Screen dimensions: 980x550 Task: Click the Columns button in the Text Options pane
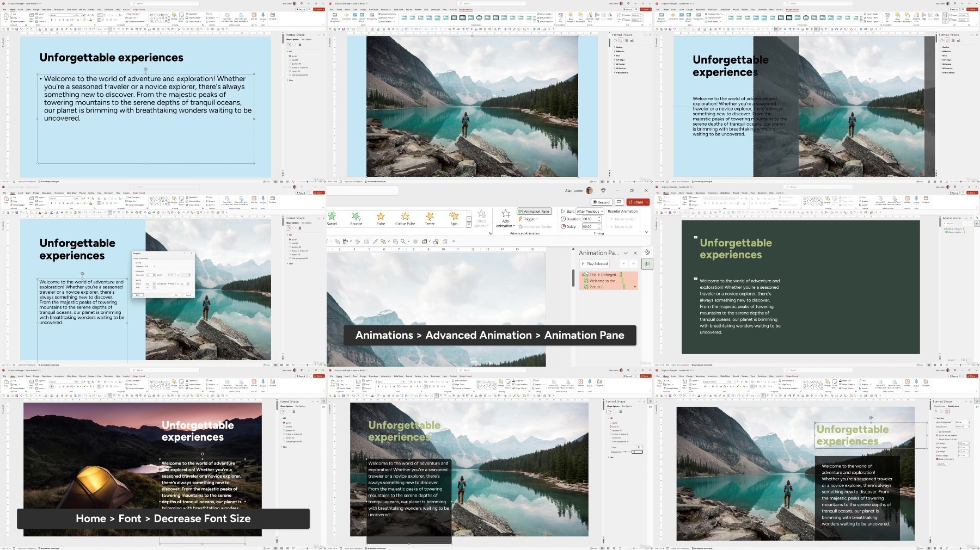941,464
